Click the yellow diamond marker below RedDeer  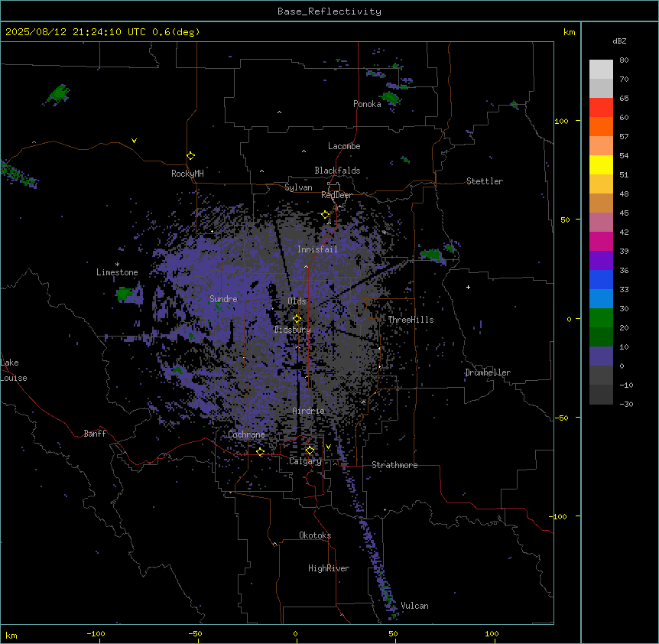pos(326,215)
